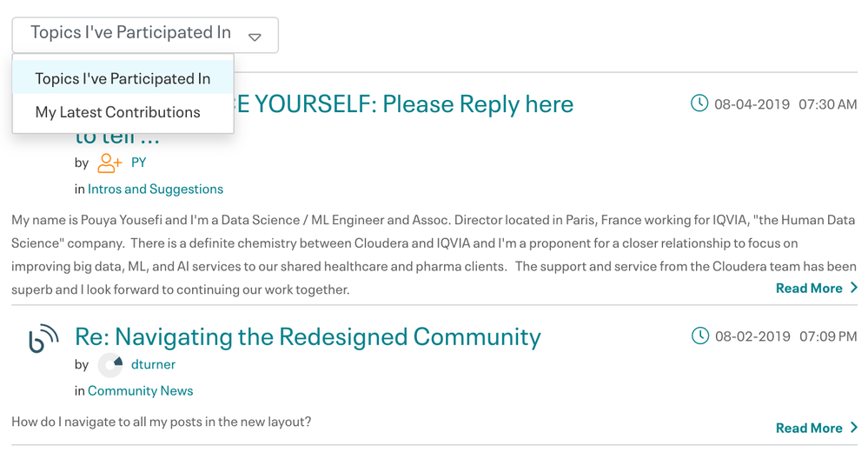Choose the My Latest Contributions option
The width and height of the screenshot is (868, 452).
click(117, 112)
